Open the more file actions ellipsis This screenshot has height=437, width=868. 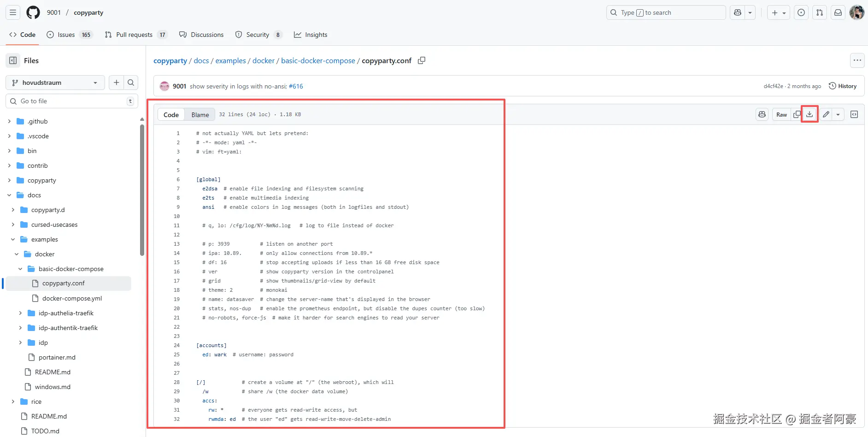[x=857, y=60]
